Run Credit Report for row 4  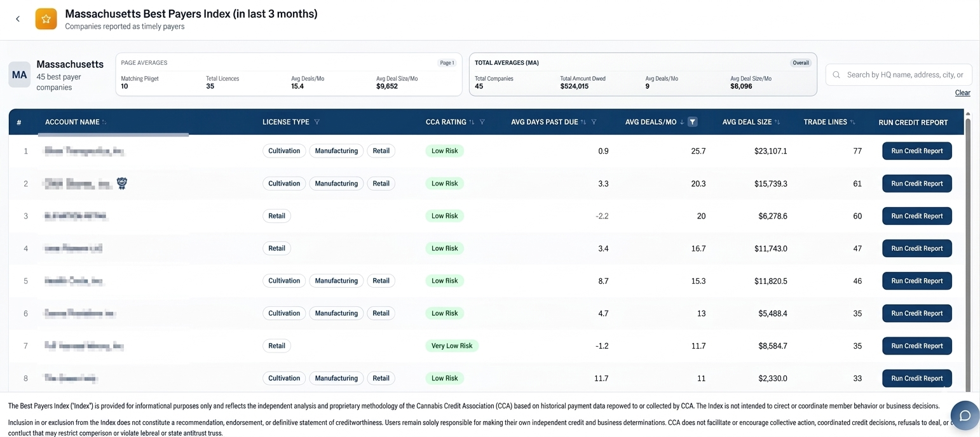pos(916,248)
